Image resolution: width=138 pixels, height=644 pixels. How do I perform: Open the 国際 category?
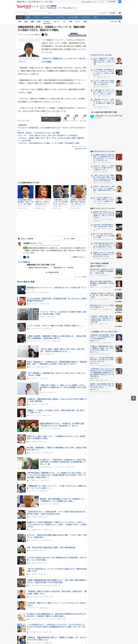[32, 21]
